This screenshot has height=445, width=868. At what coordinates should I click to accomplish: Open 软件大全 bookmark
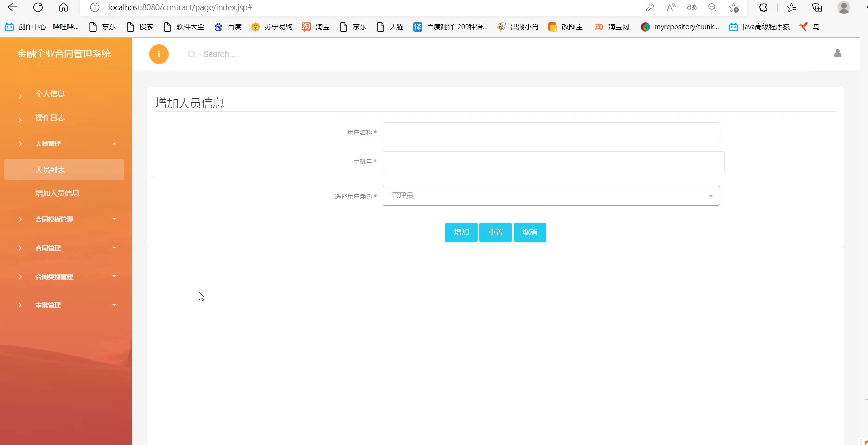point(184,27)
